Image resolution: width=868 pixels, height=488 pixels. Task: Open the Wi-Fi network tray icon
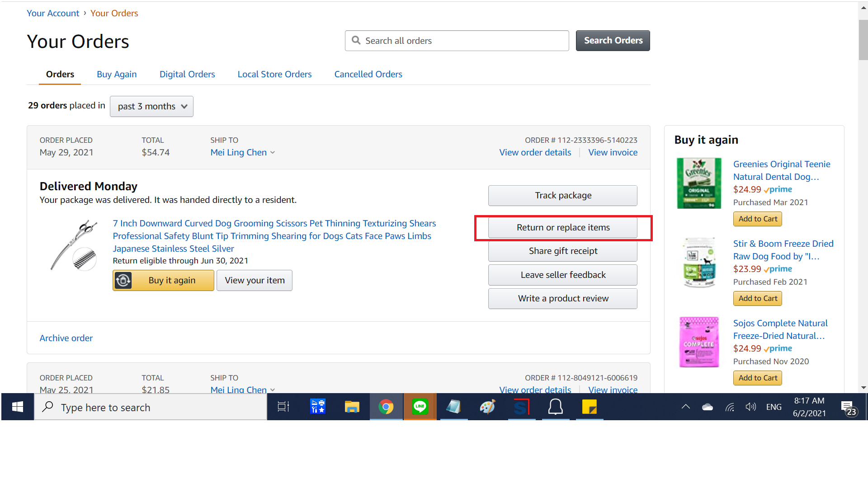tap(730, 407)
